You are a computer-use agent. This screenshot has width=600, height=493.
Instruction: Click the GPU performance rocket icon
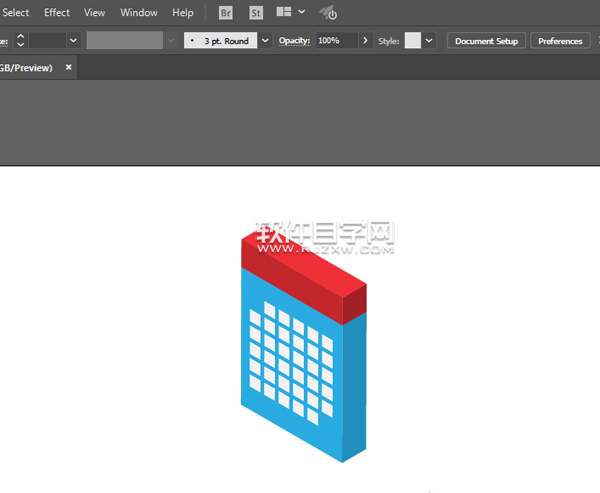click(x=328, y=13)
